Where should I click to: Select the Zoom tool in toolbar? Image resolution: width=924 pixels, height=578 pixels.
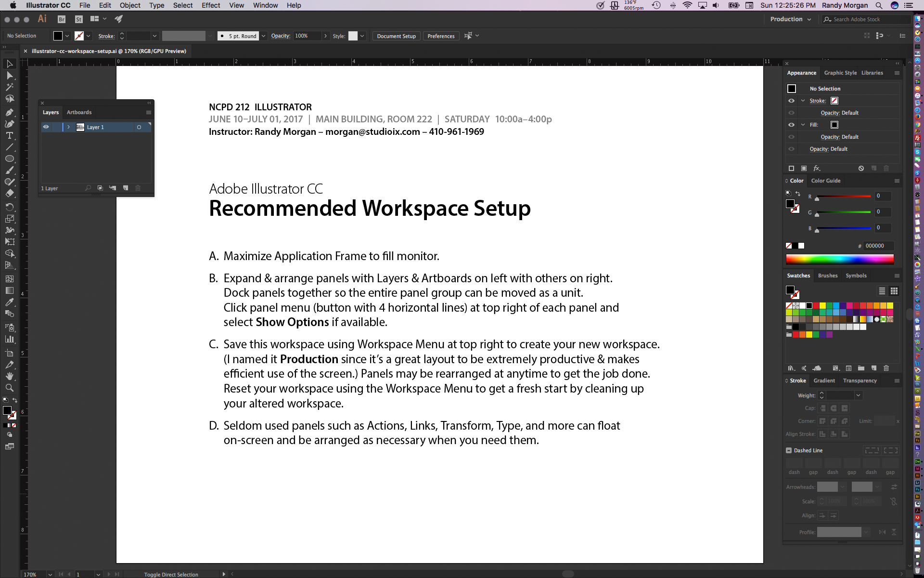click(x=9, y=388)
